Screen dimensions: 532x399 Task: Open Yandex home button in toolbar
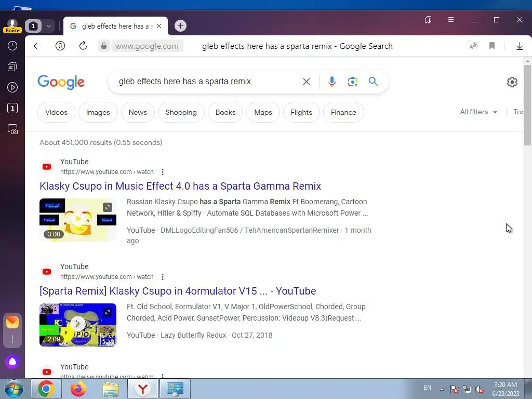tap(60, 46)
